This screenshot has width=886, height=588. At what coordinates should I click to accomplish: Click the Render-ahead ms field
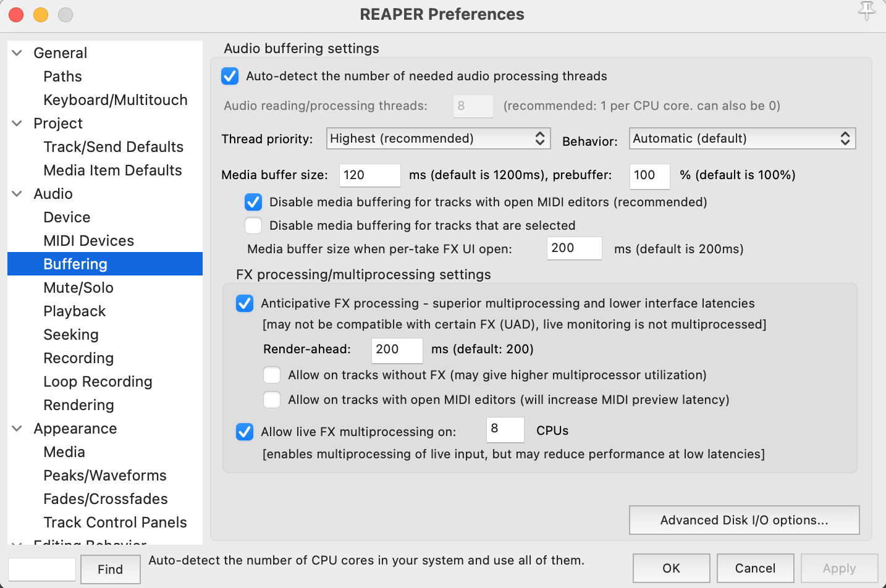(397, 350)
